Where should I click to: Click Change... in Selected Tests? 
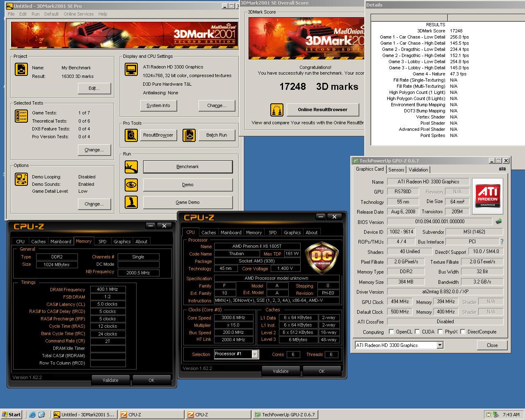94,150
